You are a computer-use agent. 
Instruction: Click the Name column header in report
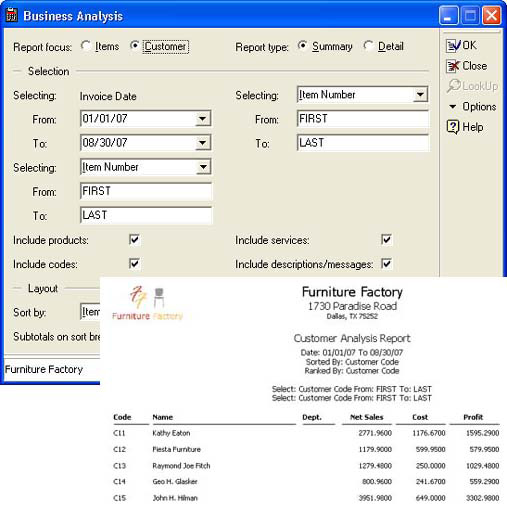(163, 417)
